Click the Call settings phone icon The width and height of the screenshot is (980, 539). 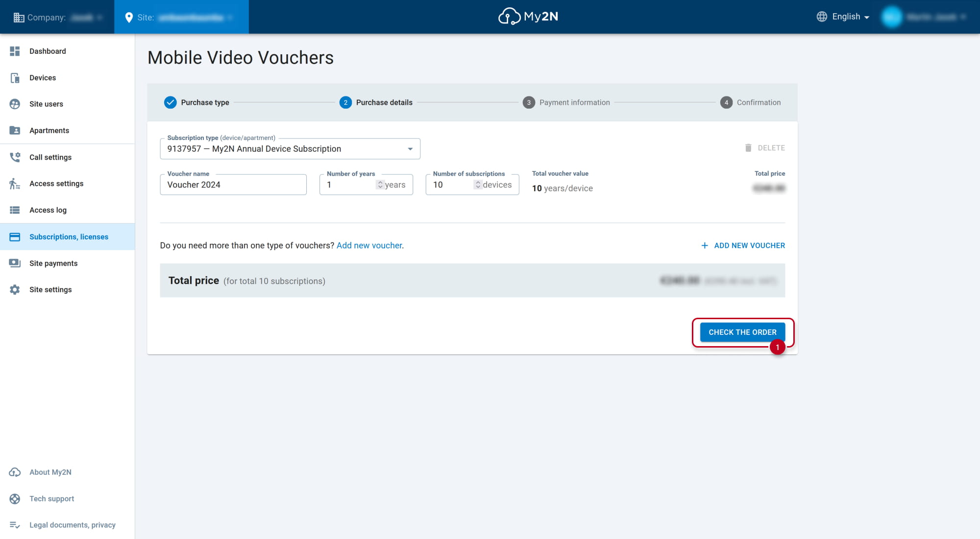15,157
